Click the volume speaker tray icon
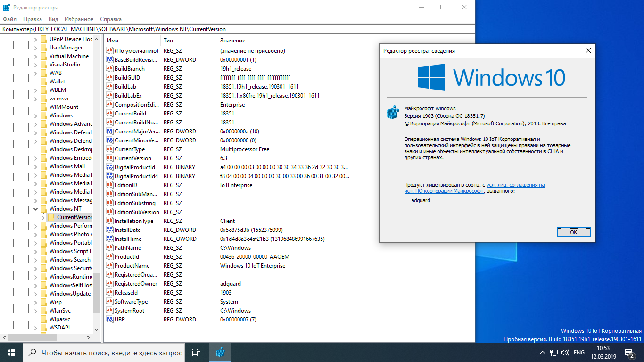This screenshot has height=362, width=644. (565, 353)
